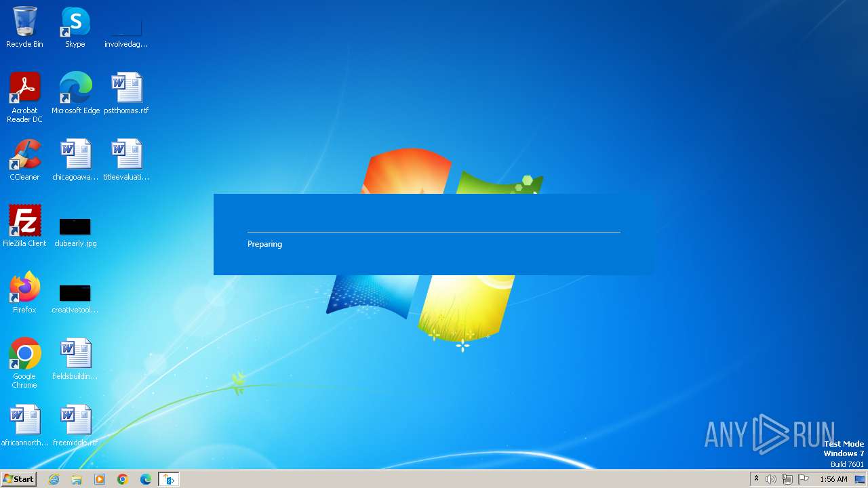Open Internet Explorer from taskbar
This screenshot has height=488, width=868.
pos(54,479)
